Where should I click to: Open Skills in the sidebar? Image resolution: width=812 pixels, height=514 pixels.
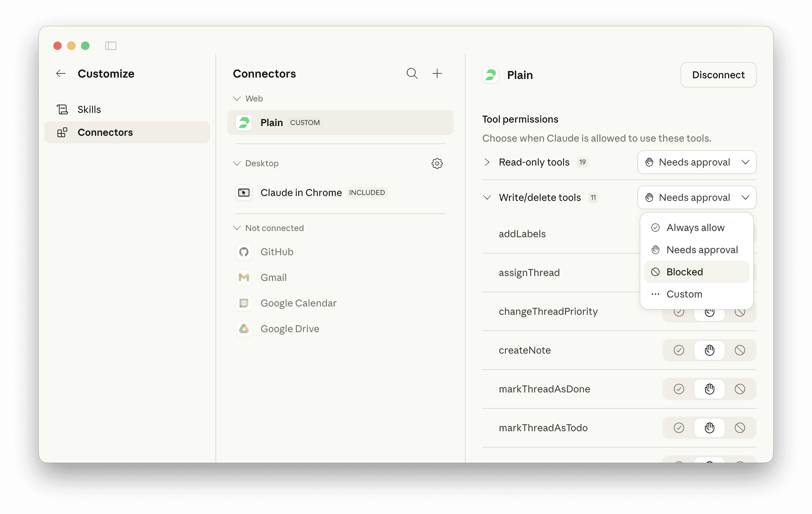click(x=89, y=109)
